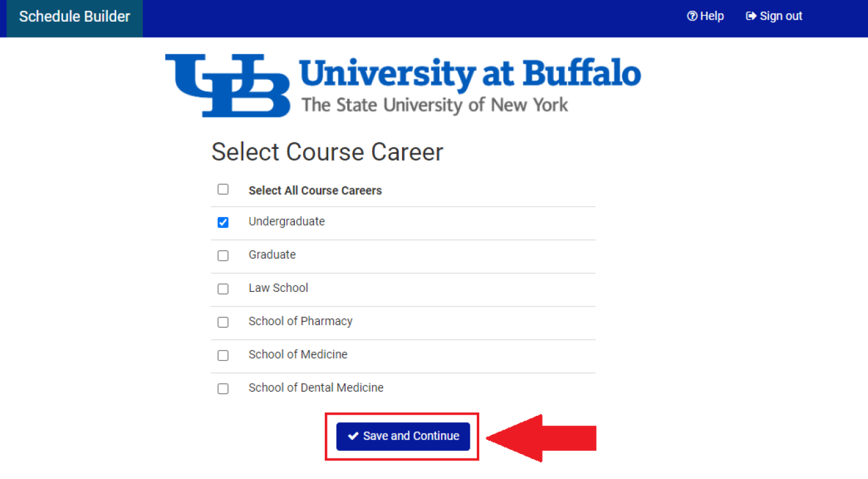The width and height of the screenshot is (868, 479).
Task: Enable the School of Dental Medicine checkbox
Action: tap(223, 388)
